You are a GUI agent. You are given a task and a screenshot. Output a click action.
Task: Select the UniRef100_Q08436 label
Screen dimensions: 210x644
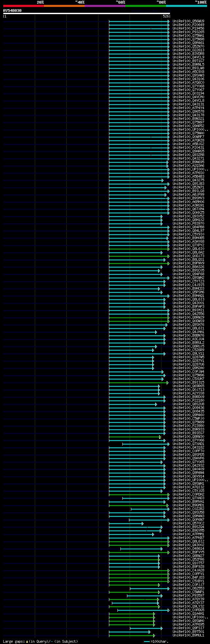point(188,408)
